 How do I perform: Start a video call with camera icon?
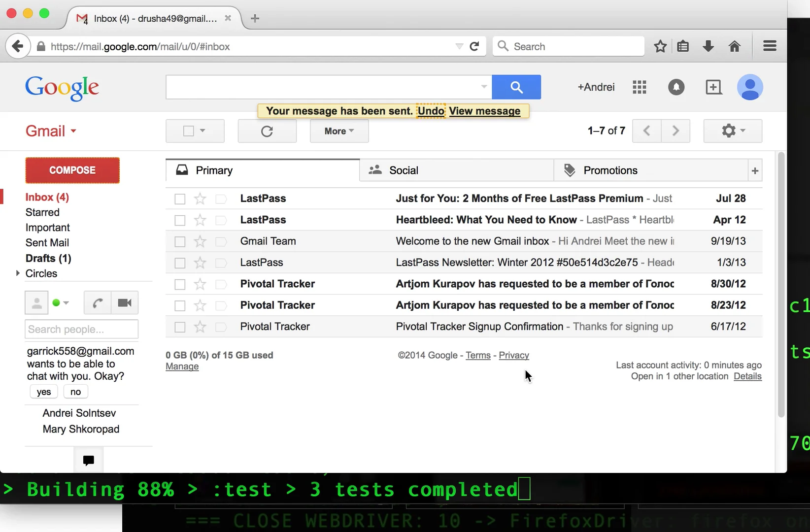click(x=125, y=303)
